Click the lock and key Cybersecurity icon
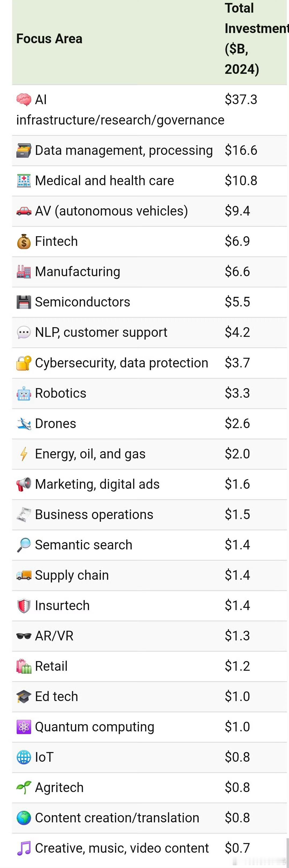The width and height of the screenshot is (289, 868). pyautogui.click(x=24, y=363)
